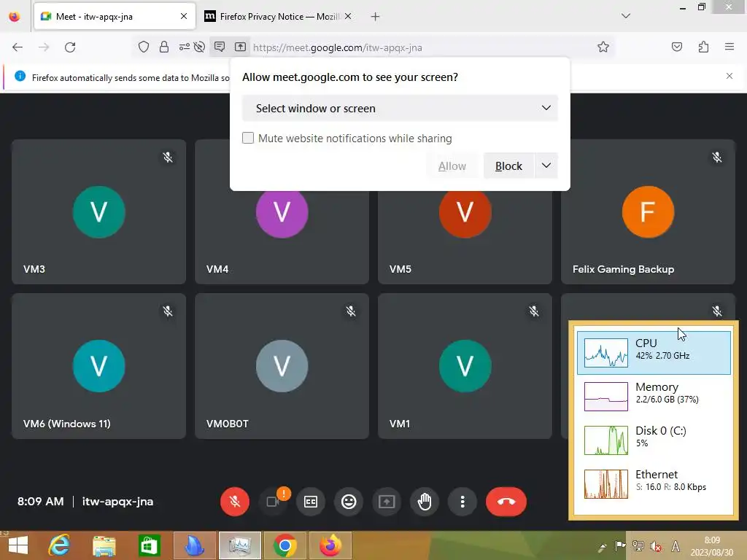Close the Firefox Privacy Notice tab
Image resolution: width=747 pixels, height=560 pixels.
pos(348,16)
